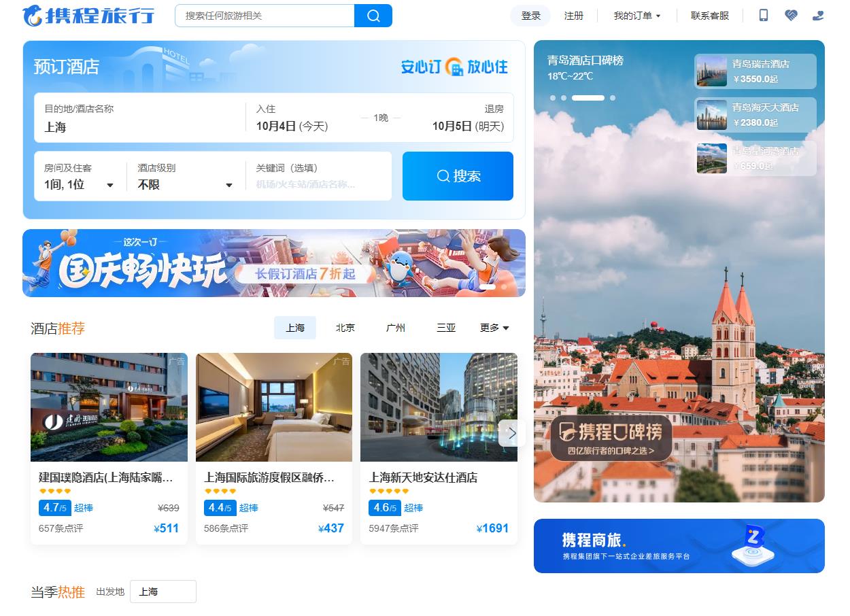Click 4.4/5 rating badge
The height and width of the screenshot is (616, 850).
(x=220, y=508)
